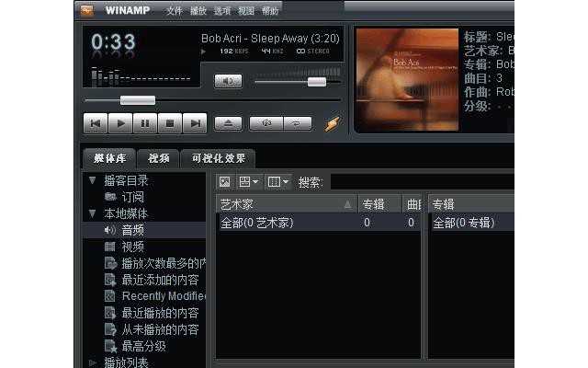Open the pane layout dropdown
This screenshot has width=588, height=368.
pos(249,182)
